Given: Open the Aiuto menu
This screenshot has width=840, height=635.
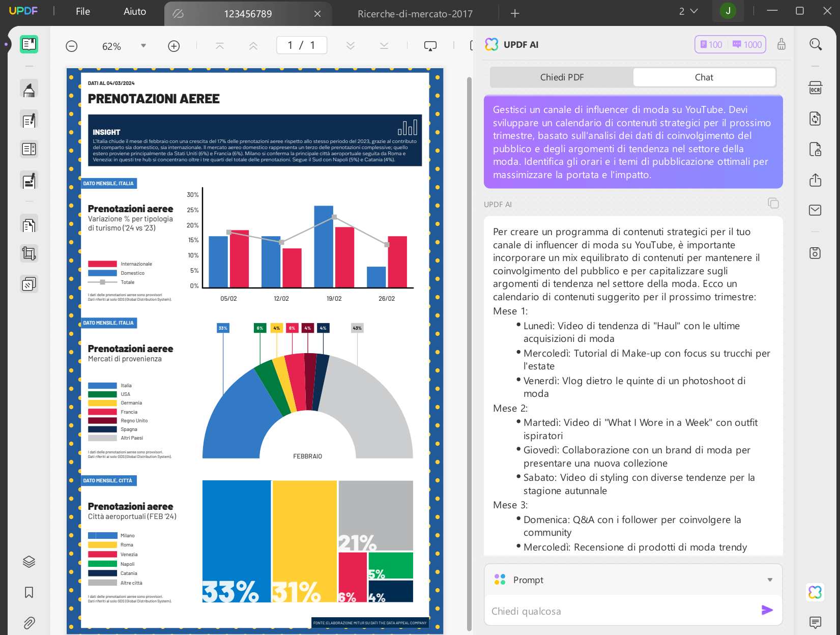Looking at the screenshot, I should pos(135,12).
